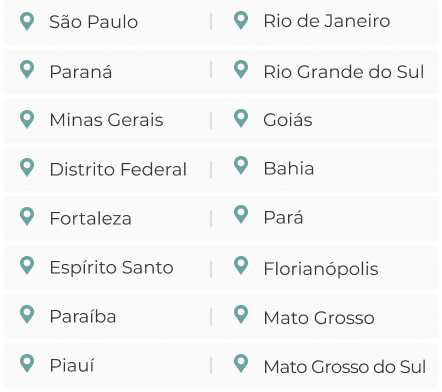The image size is (442, 392).
Task: Click the location pin beside Piauí
Action: tap(27, 363)
